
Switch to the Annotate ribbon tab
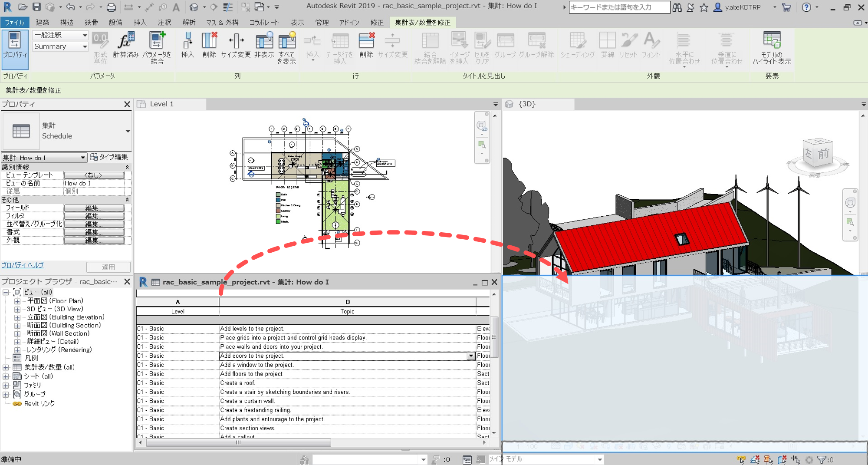164,22
